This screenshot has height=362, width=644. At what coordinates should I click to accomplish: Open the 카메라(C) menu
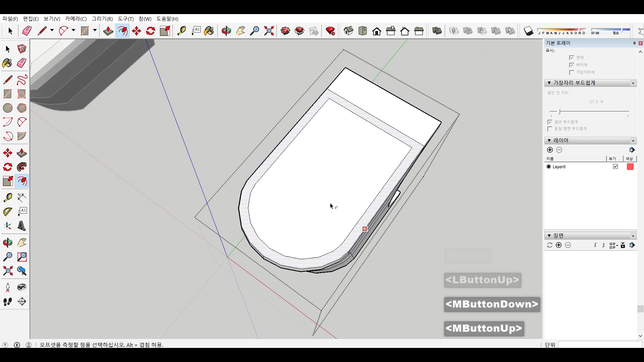76,19
